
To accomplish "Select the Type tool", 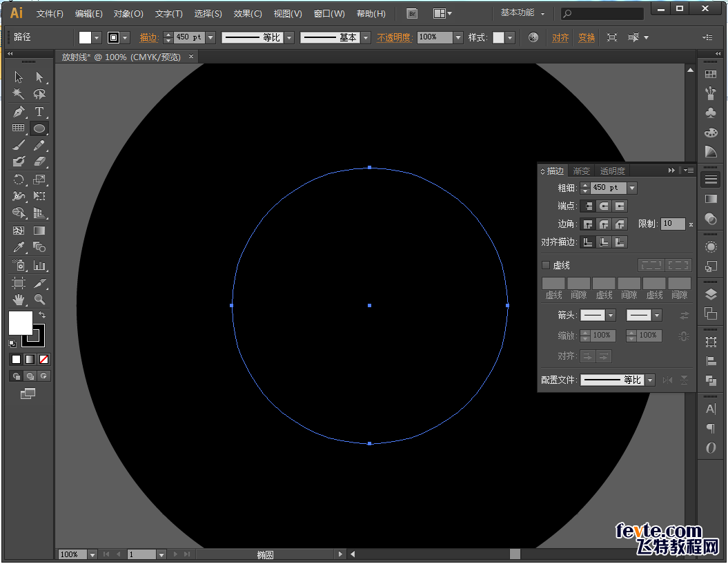I will point(39,112).
